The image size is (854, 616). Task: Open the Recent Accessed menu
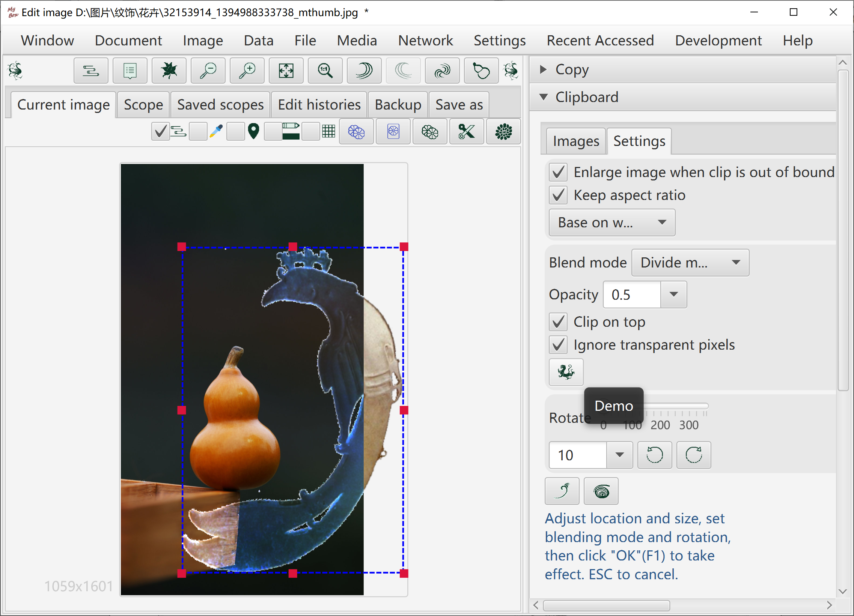(x=600, y=41)
